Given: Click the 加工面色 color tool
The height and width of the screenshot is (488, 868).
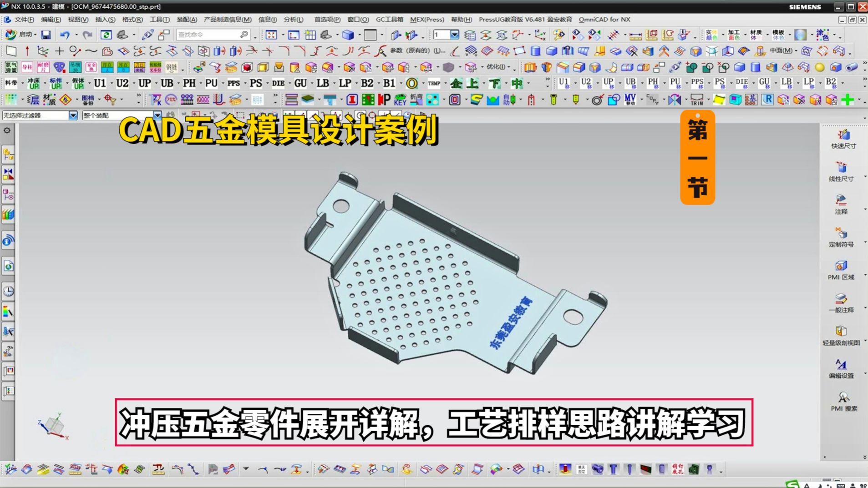Looking at the screenshot, I should (x=734, y=35).
